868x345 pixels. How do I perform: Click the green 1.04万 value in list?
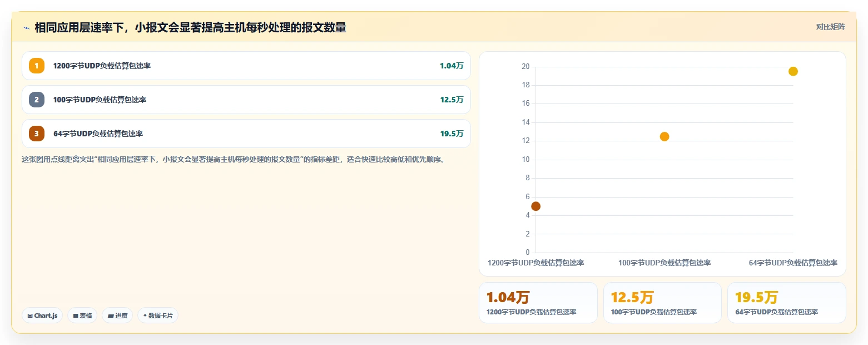452,66
